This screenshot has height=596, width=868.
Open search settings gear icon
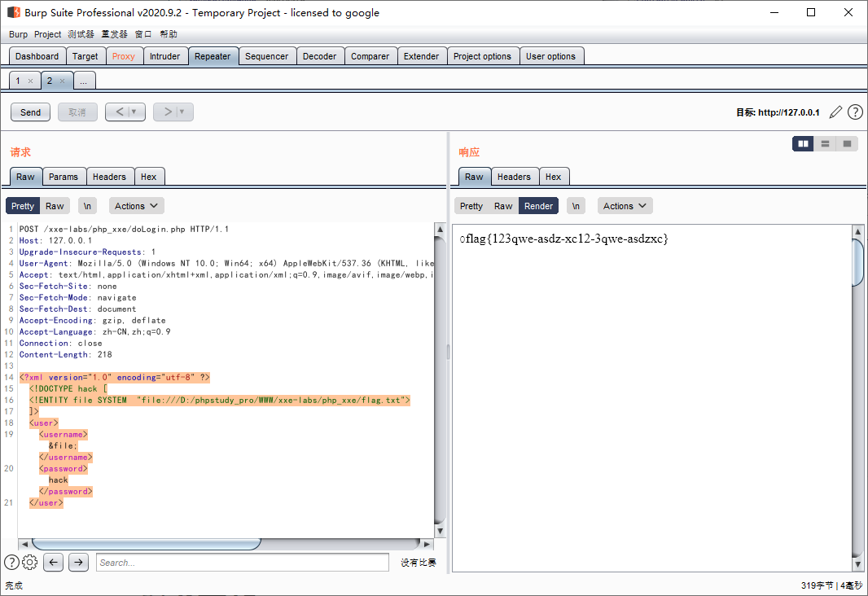(30, 563)
